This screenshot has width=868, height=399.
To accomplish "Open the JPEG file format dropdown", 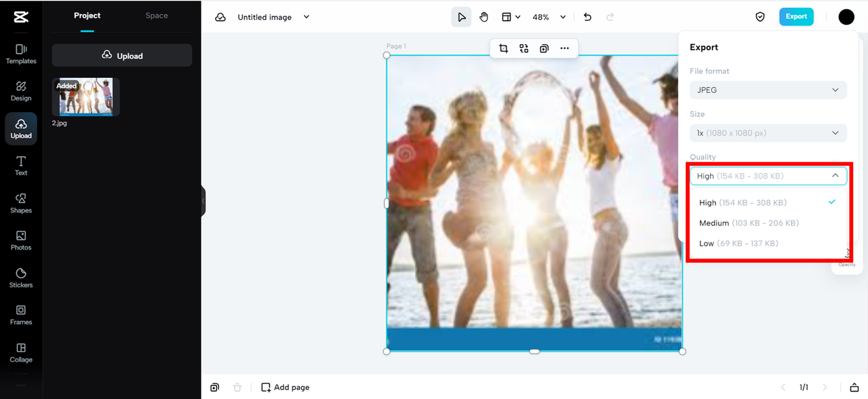I will click(768, 90).
